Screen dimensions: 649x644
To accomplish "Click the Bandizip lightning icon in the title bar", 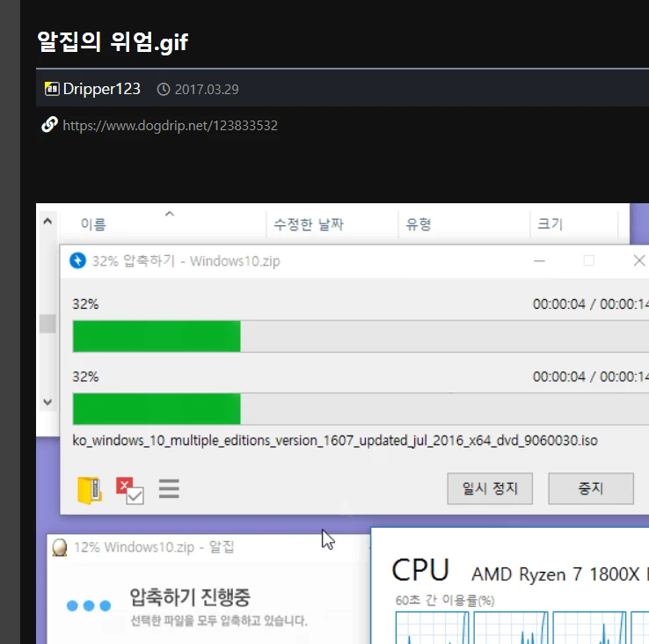I will click(77, 260).
